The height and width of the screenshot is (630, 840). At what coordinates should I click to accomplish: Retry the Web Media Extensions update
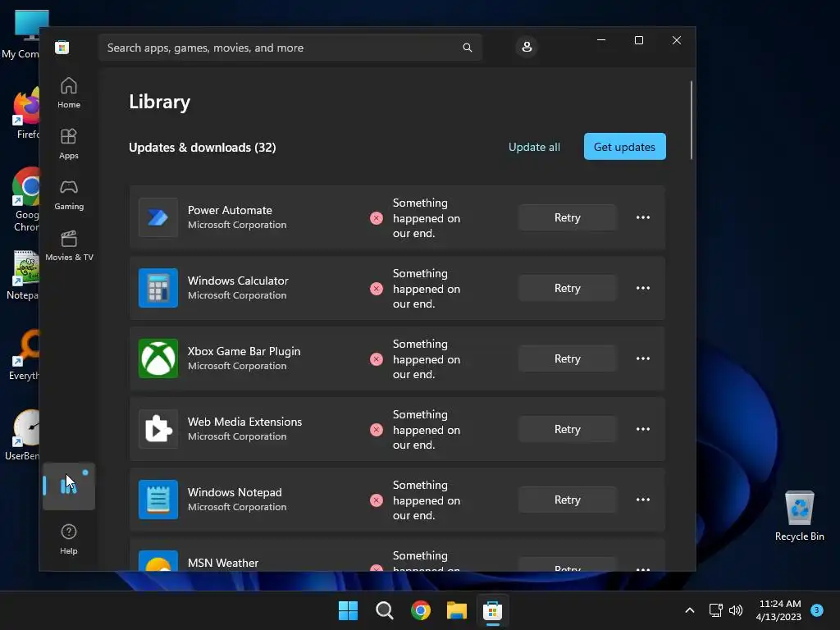coord(568,429)
